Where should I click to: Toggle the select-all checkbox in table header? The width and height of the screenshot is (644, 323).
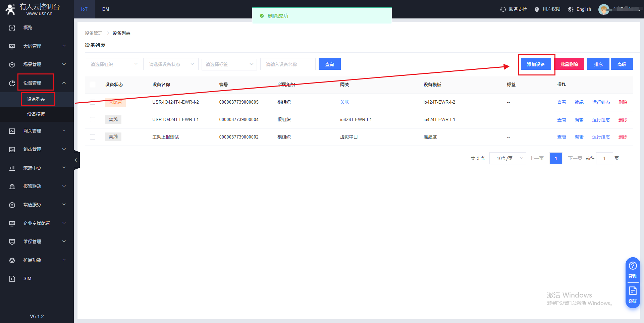pos(93,85)
